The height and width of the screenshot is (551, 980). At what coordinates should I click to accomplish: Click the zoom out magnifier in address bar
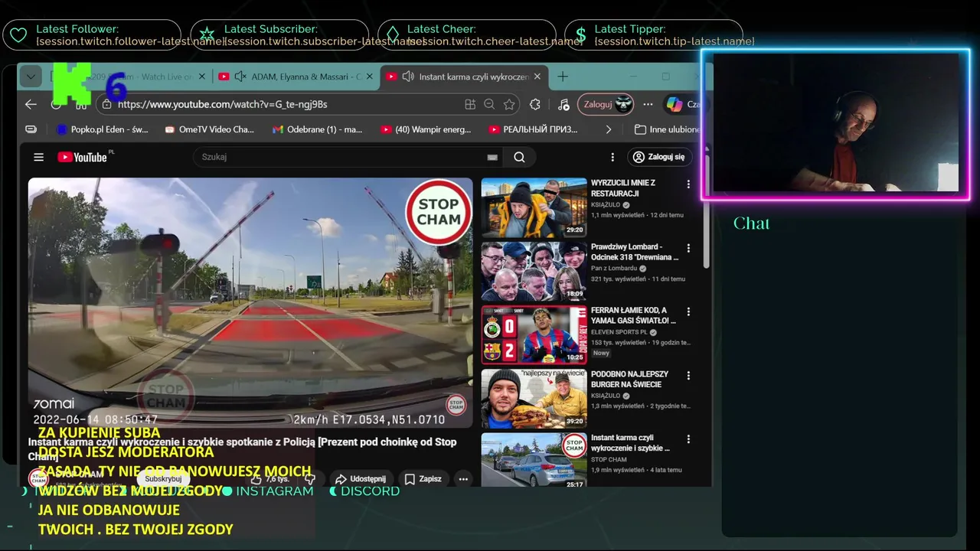click(x=490, y=104)
